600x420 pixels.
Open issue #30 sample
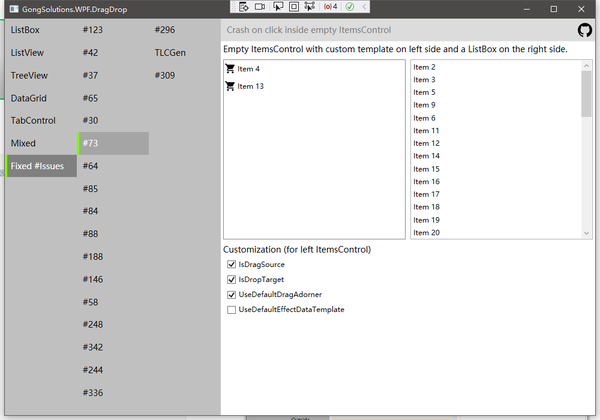point(113,120)
